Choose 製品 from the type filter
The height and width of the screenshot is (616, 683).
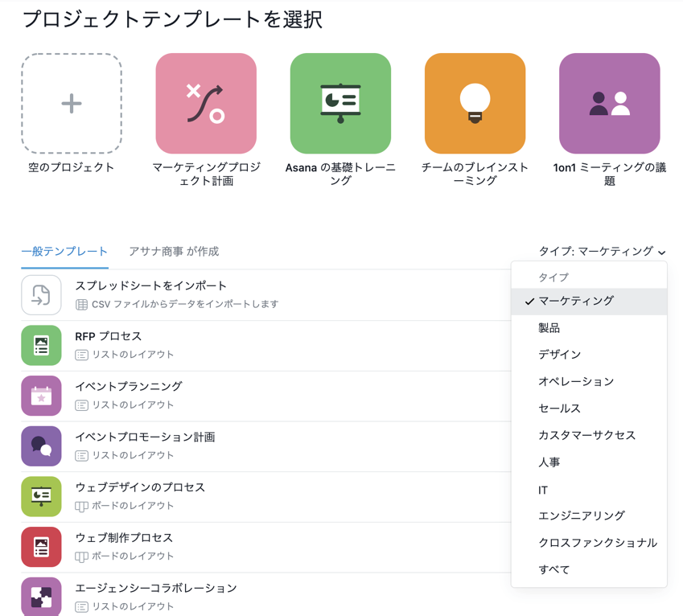550,328
